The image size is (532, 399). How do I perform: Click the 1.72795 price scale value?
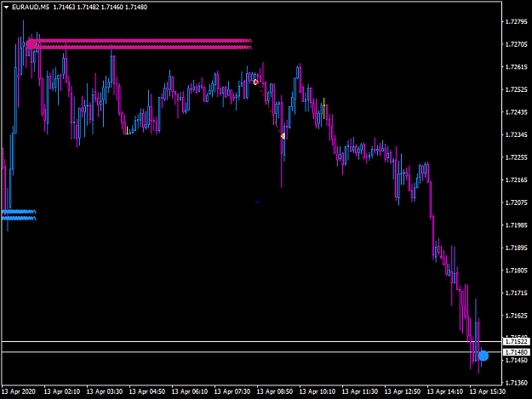[517, 22]
